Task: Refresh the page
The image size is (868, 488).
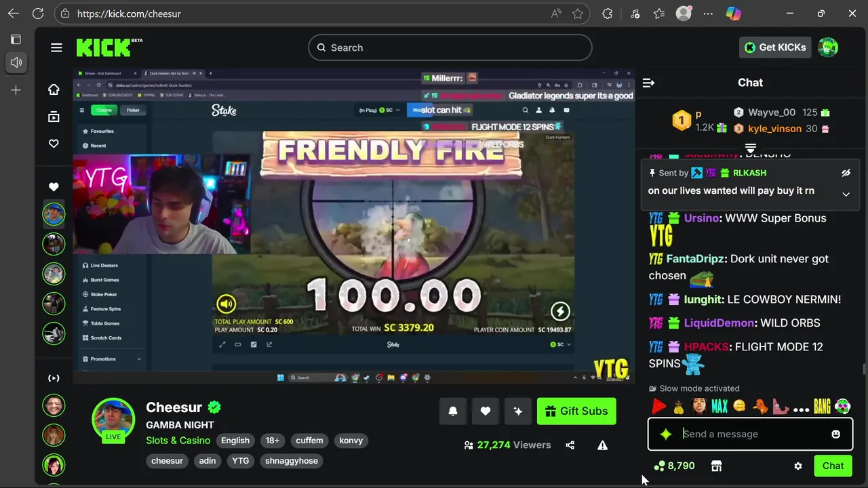Action: tap(38, 14)
